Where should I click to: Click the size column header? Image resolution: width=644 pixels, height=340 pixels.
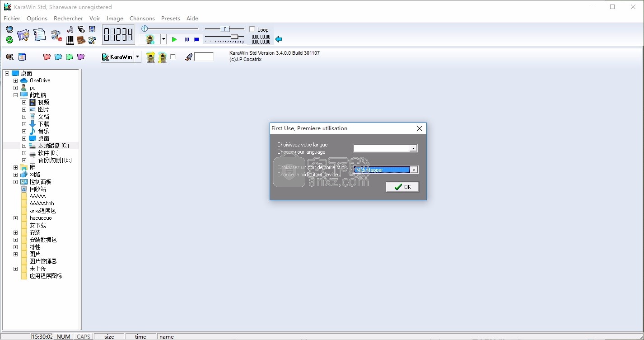click(x=109, y=336)
